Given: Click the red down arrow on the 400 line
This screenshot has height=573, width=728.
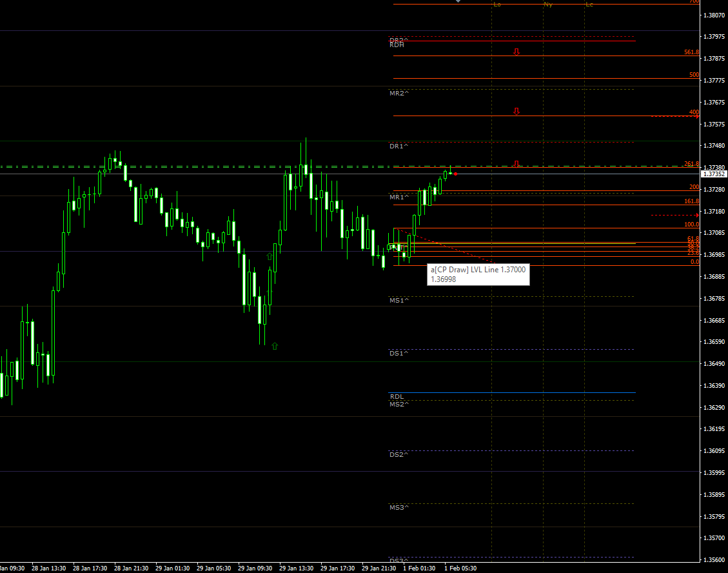Looking at the screenshot, I should [x=516, y=112].
